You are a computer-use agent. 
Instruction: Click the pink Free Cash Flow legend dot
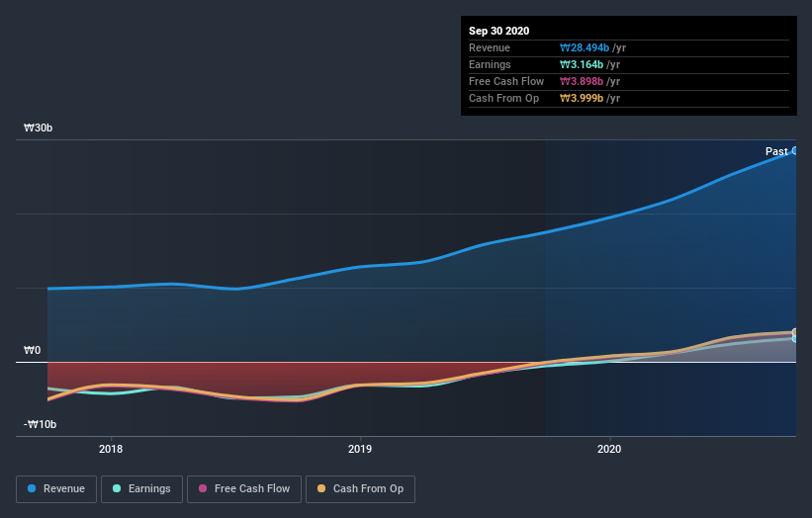tap(203, 488)
